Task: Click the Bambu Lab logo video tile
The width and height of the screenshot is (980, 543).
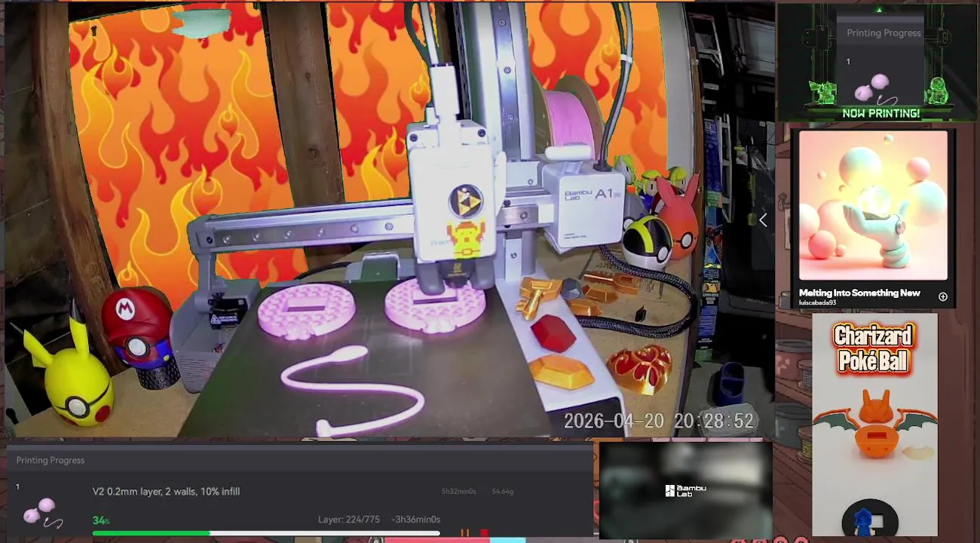Action: pos(685,490)
